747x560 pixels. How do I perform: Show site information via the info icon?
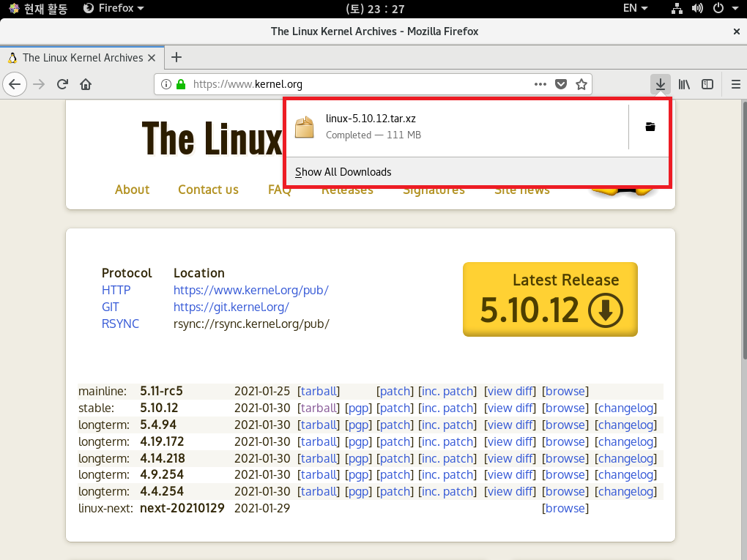166,84
